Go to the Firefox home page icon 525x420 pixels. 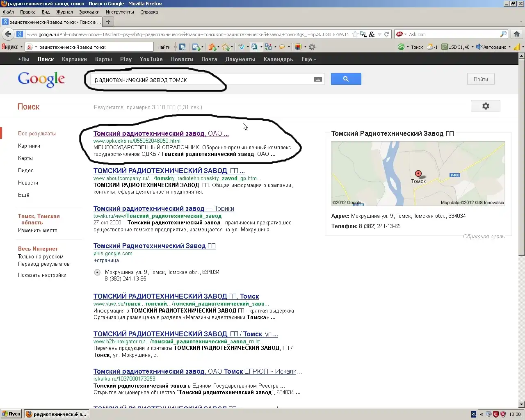(x=517, y=34)
